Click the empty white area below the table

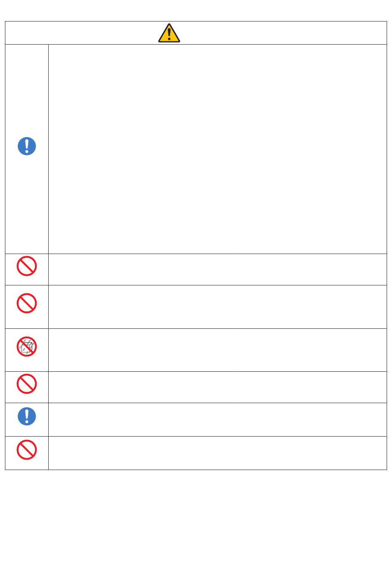(196, 522)
